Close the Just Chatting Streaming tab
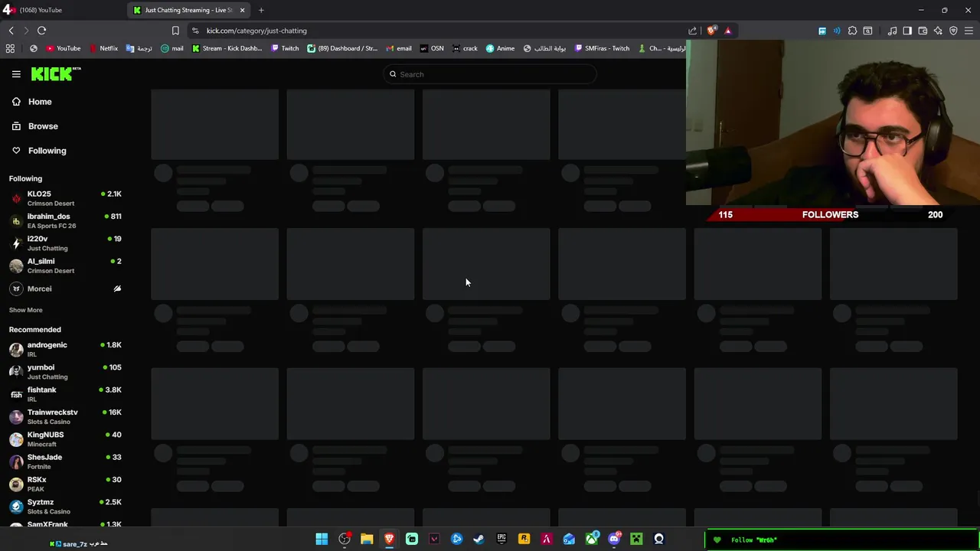This screenshot has height=551, width=980. coord(242,10)
